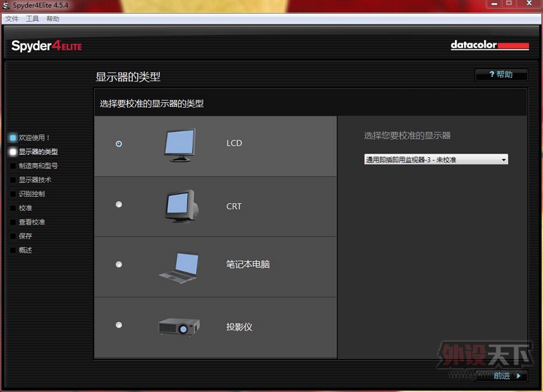
Task: Click the Spyder4Elite logo
Action: coord(47,46)
